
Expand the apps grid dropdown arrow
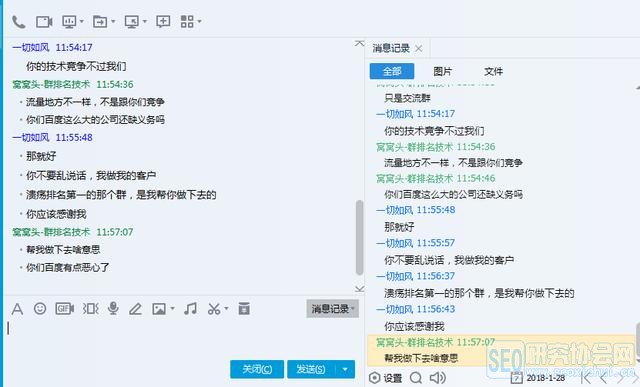click(199, 22)
